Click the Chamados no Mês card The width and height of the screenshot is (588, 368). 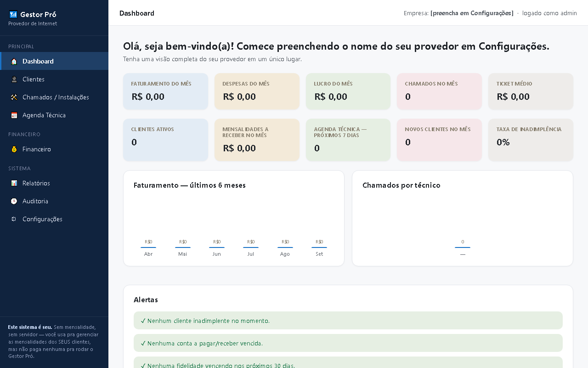pyautogui.click(x=439, y=91)
